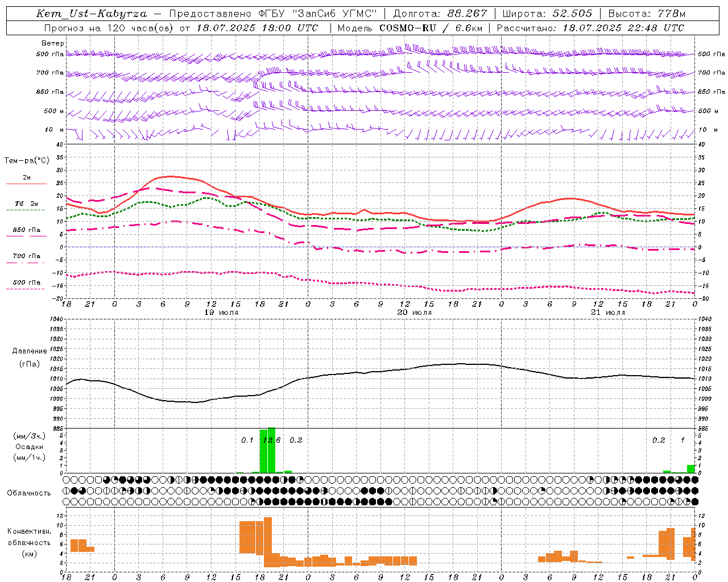Click the "Осадки" precipitation label

tap(29, 447)
